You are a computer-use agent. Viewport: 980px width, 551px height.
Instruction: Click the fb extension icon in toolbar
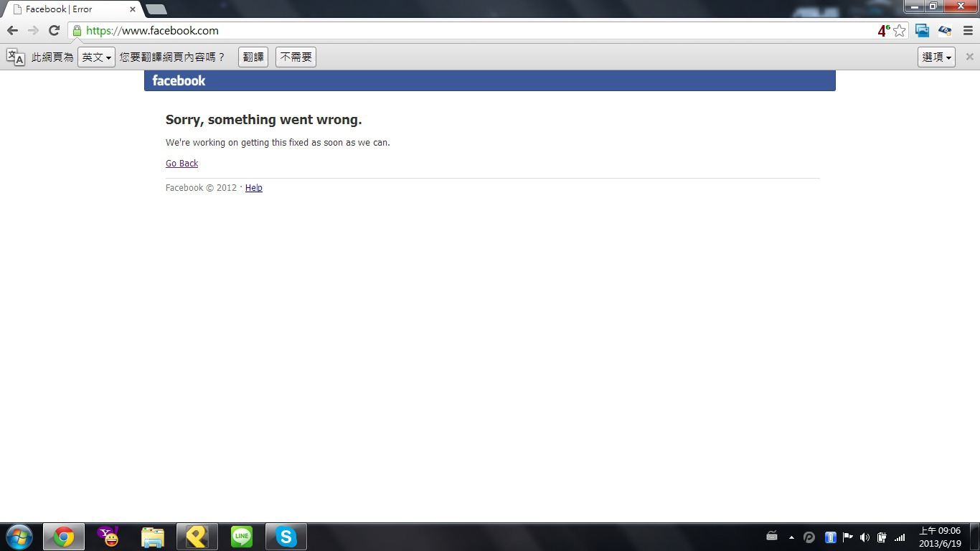point(945,31)
